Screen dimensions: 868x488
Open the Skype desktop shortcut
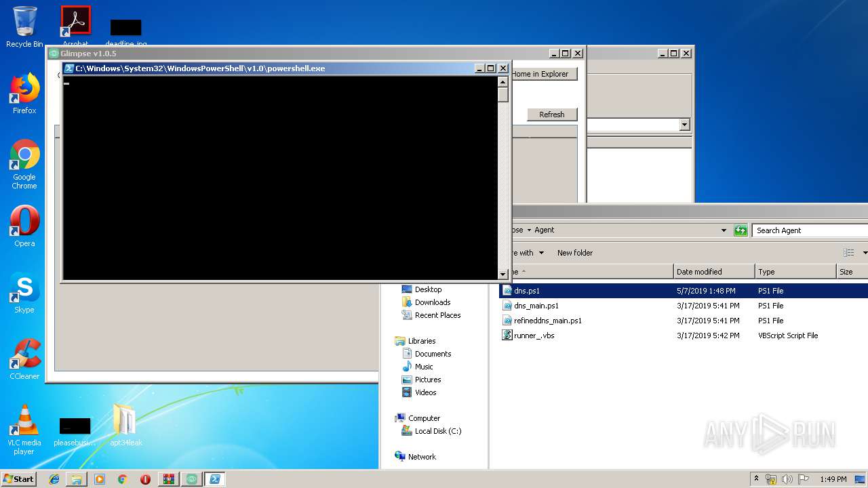[24, 293]
